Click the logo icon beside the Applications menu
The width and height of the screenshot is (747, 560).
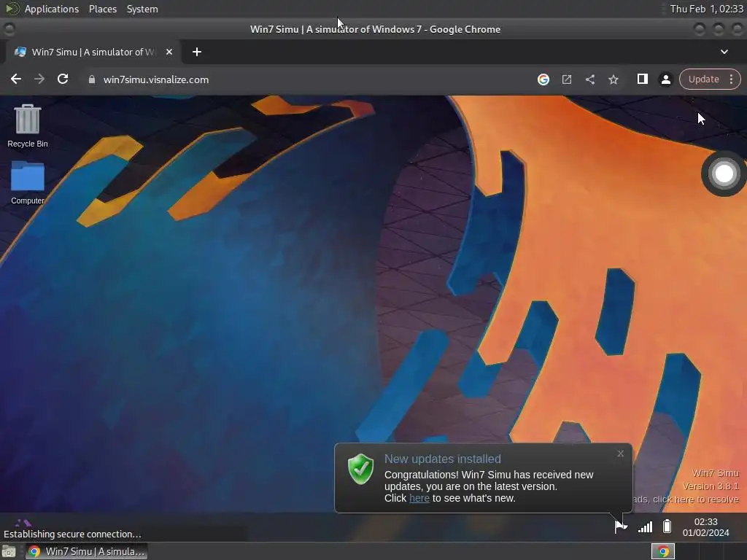pos(12,9)
